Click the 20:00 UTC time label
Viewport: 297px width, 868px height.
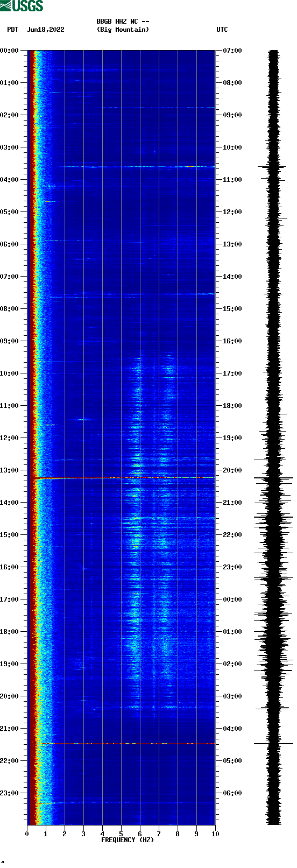tap(232, 470)
